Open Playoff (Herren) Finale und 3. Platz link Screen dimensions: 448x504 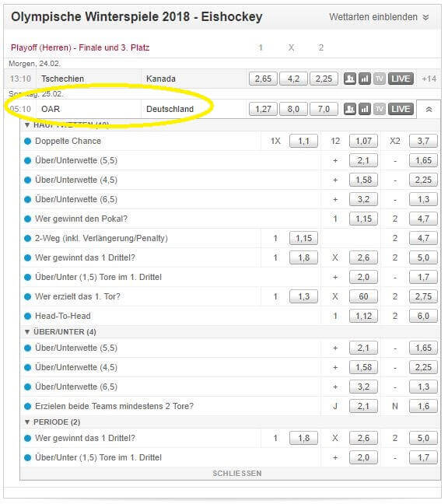point(80,48)
